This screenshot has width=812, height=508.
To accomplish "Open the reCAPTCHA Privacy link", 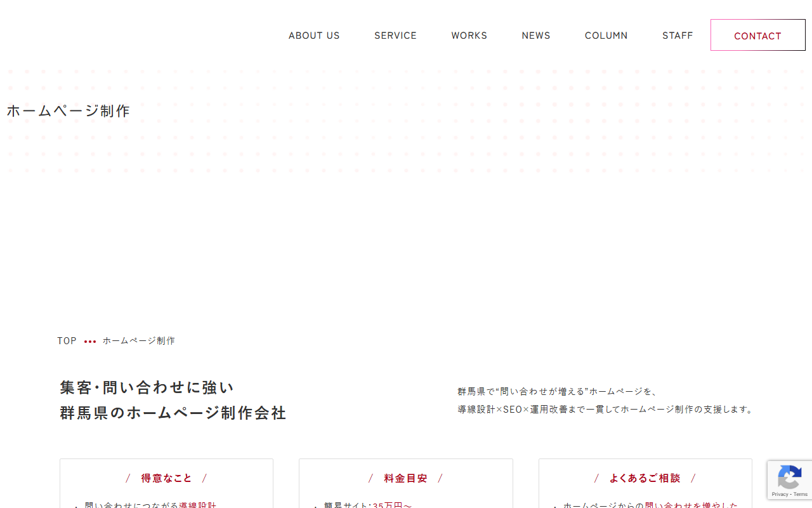I will (x=779, y=494).
